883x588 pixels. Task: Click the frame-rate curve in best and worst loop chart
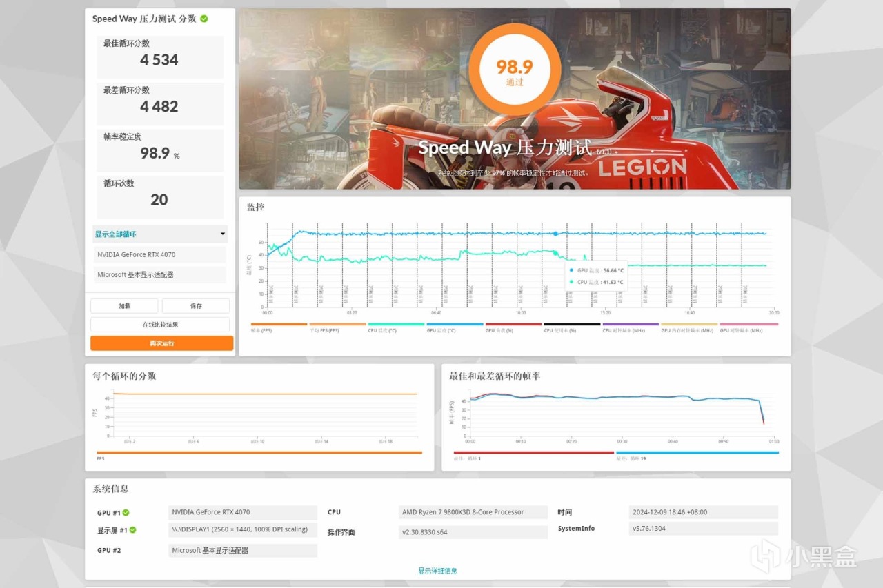616,397
